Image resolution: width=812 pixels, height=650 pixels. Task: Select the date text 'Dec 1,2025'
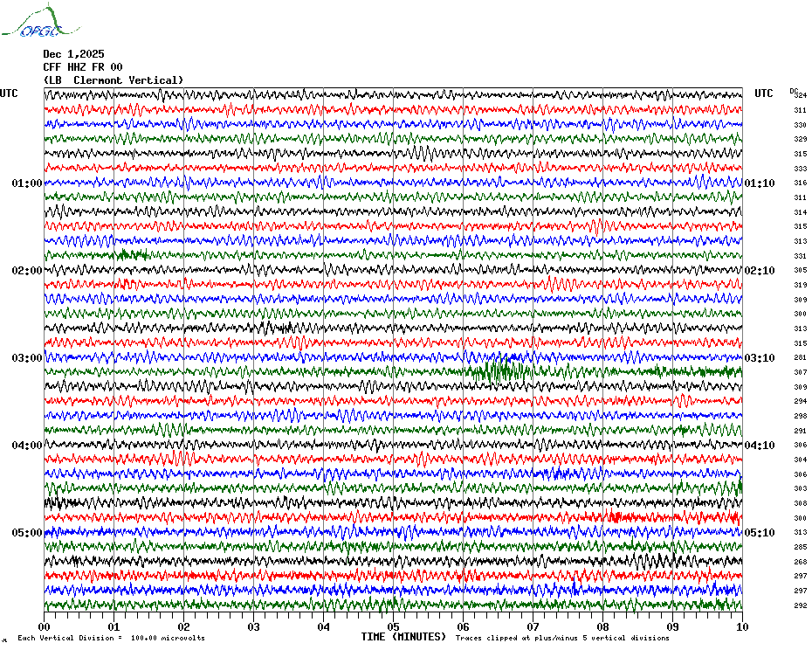[x=73, y=54]
